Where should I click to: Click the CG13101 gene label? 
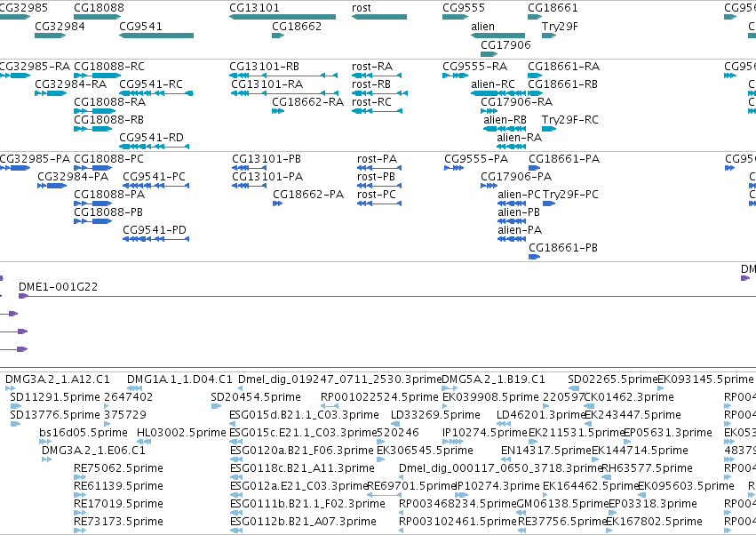(254, 8)
